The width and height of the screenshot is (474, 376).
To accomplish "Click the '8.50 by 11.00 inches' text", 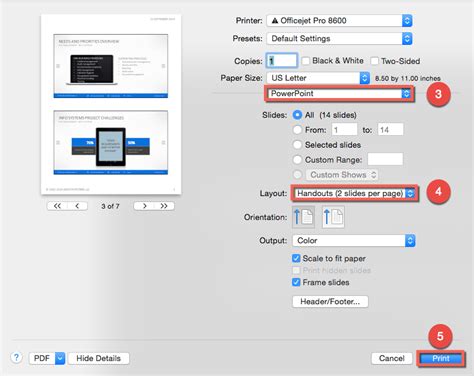I will coord(408,78).
